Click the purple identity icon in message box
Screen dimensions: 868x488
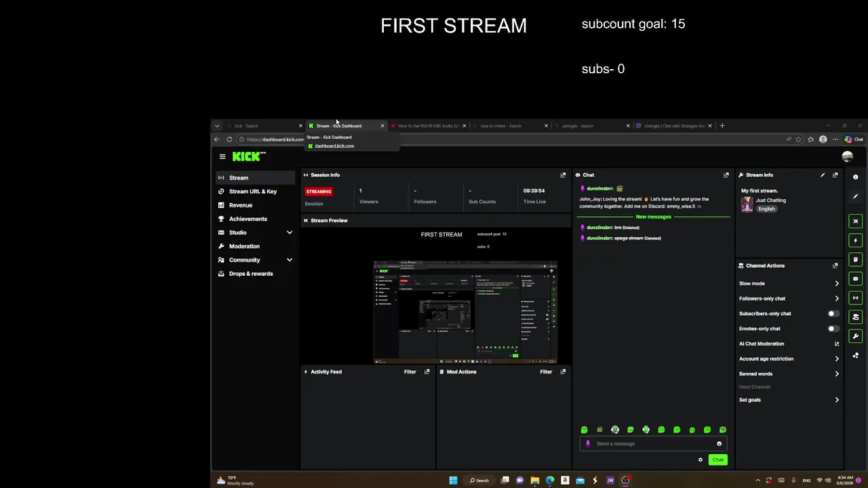pyautogui.click(x=588, y=444)
